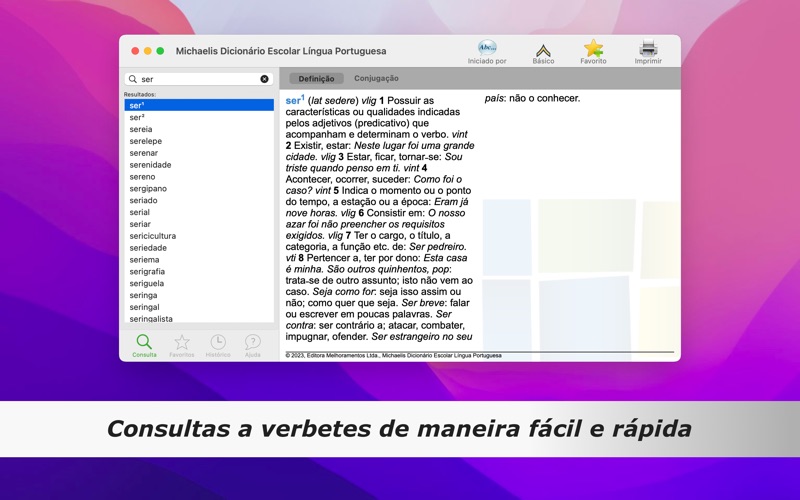Select 'serenar' in results list
Viewport: 800px width, 500px height.
(x=199, y=153)
